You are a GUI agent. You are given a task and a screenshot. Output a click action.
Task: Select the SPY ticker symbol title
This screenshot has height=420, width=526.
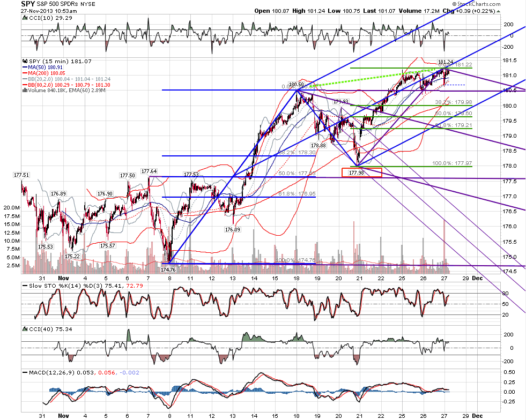click(27, 4)
